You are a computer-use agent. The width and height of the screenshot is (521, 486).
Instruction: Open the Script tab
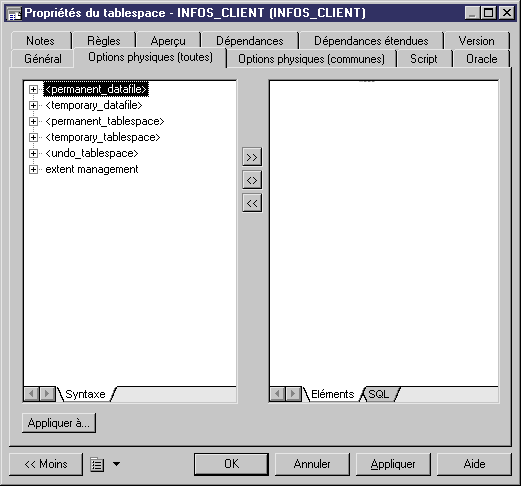tap(423, 59)
